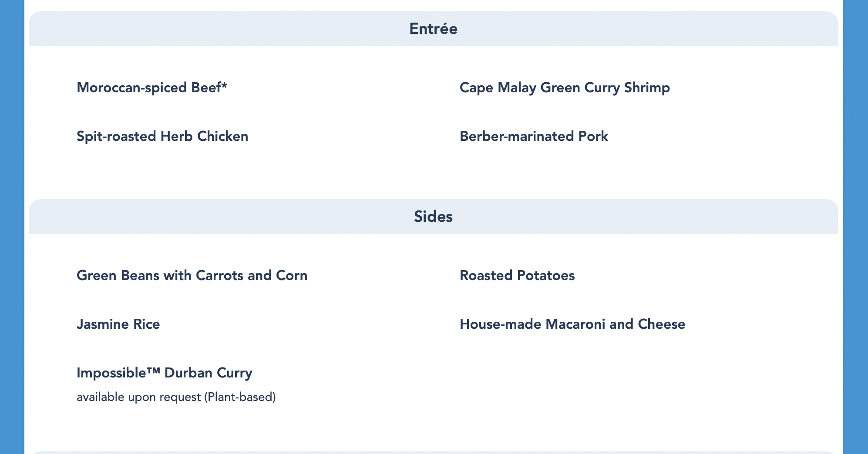Click the word "Shrimp" in the entrée list
The image size is (868, 454).
coord(647,88)
